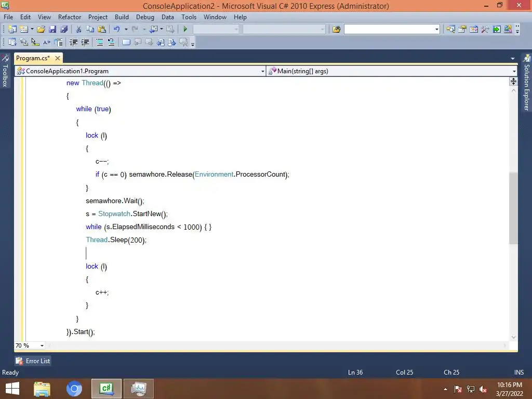This screenshot has height=399, width=532.
Task: Click the Ln 36 status bar text
Action: click(355, 372)
